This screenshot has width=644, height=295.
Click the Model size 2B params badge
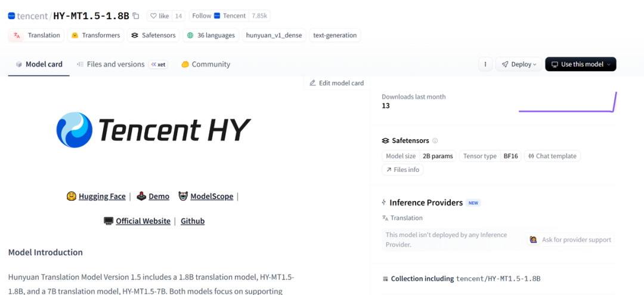coord(419,156)
